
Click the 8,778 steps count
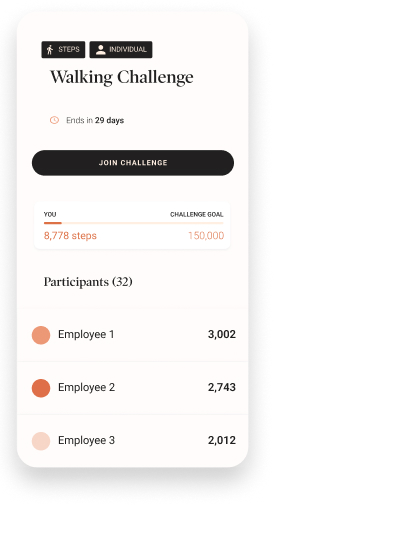coord(70,236)
